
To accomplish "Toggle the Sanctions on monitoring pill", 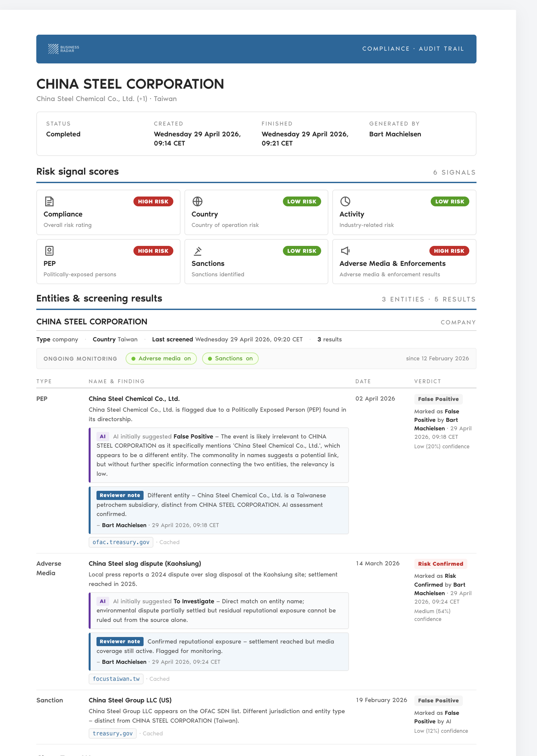I will click(230, 358).
